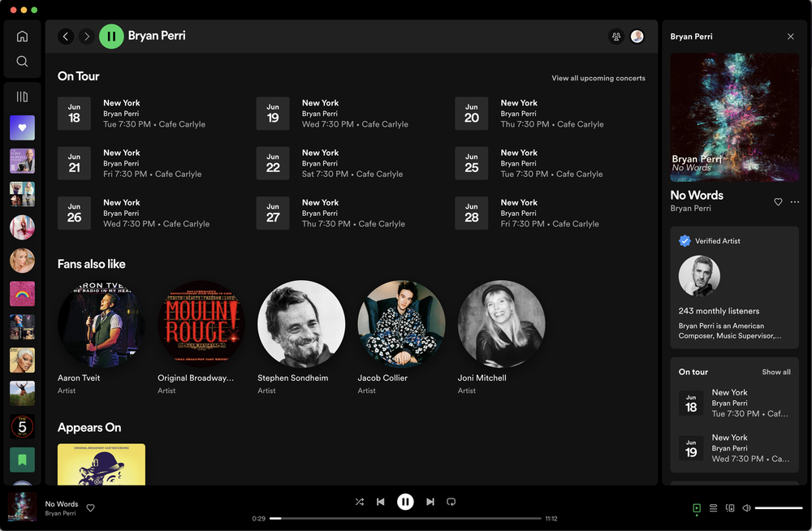Open the play queue
Image resolution: width=812 pixels, height=531 pixels.
(713, 508)
